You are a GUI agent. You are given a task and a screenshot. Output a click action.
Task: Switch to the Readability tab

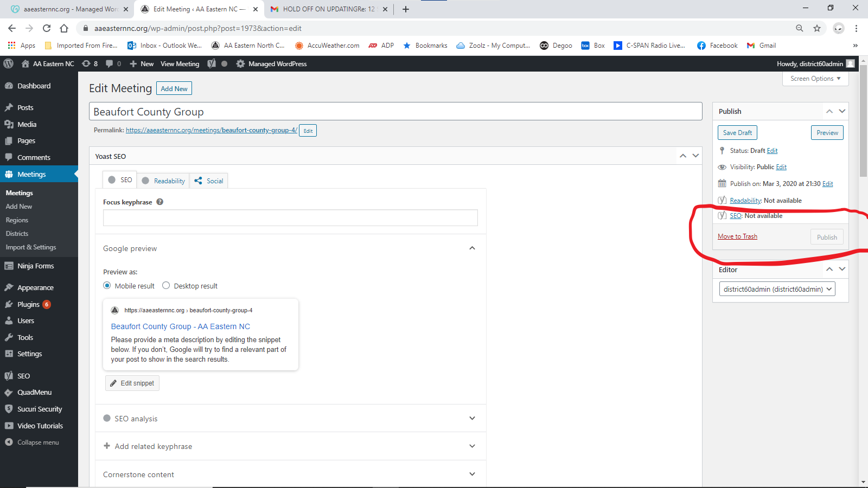pos(163,181)
